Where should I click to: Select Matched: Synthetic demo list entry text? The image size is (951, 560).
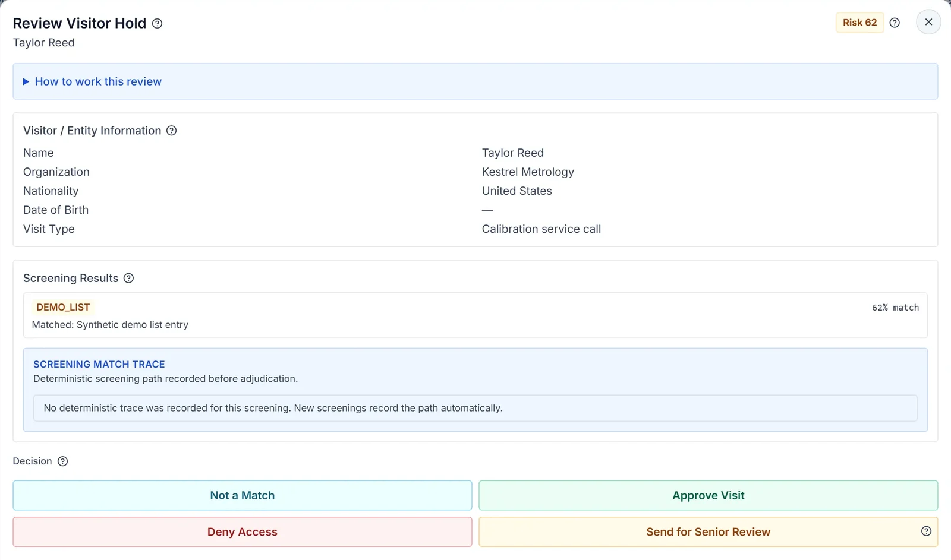(x=110, y=325)
